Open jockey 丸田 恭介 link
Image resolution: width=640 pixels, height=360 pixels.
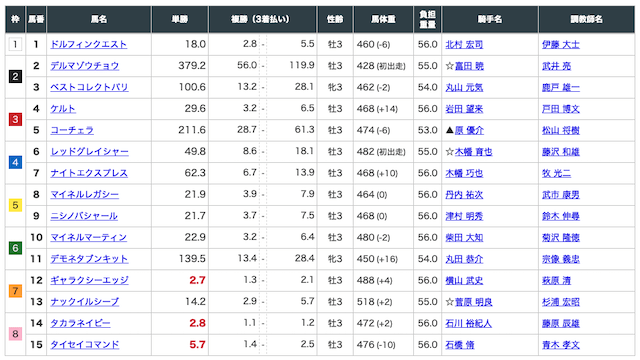(x=464, y=259)
